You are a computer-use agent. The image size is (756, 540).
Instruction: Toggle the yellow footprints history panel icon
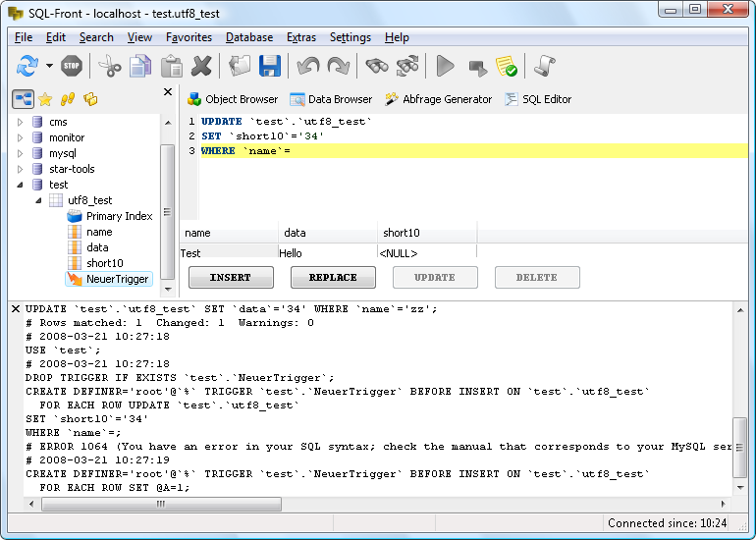[x=68, y=99]
